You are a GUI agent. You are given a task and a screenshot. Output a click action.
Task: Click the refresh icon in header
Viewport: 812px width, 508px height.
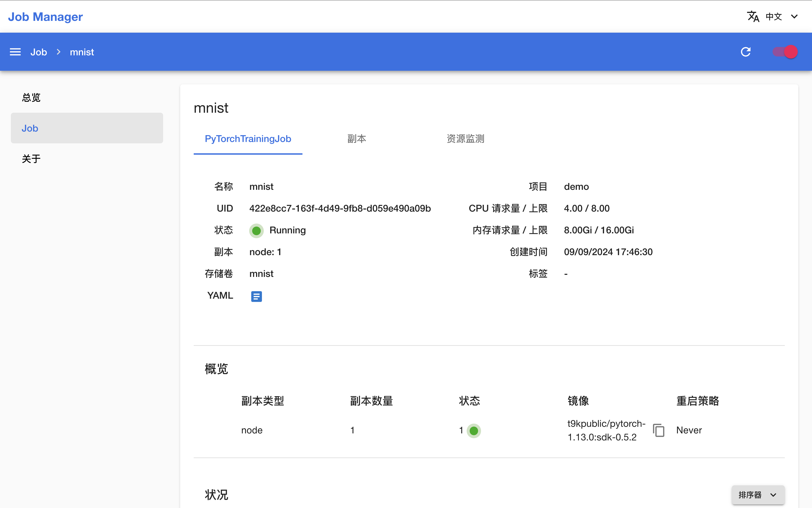point(746,52)
